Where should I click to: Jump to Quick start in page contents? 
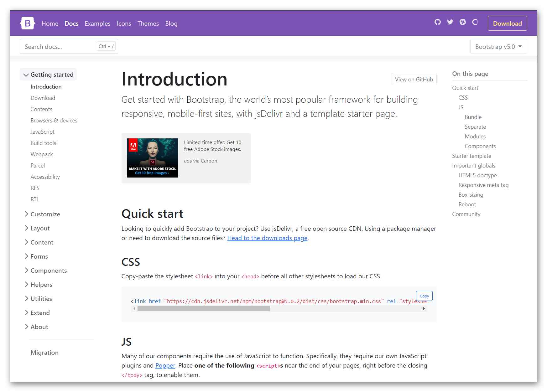click(x=465, y=88)
